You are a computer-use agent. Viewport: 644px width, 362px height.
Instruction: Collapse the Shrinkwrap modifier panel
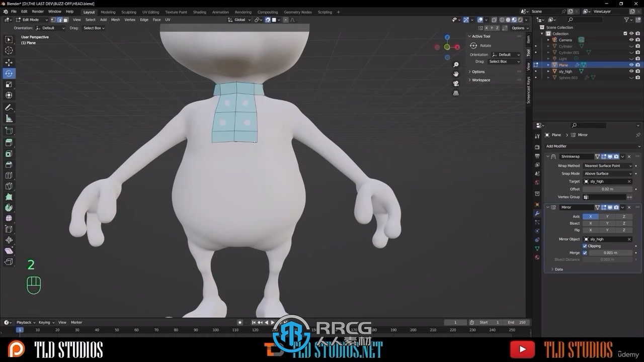[x=548, y=156]
